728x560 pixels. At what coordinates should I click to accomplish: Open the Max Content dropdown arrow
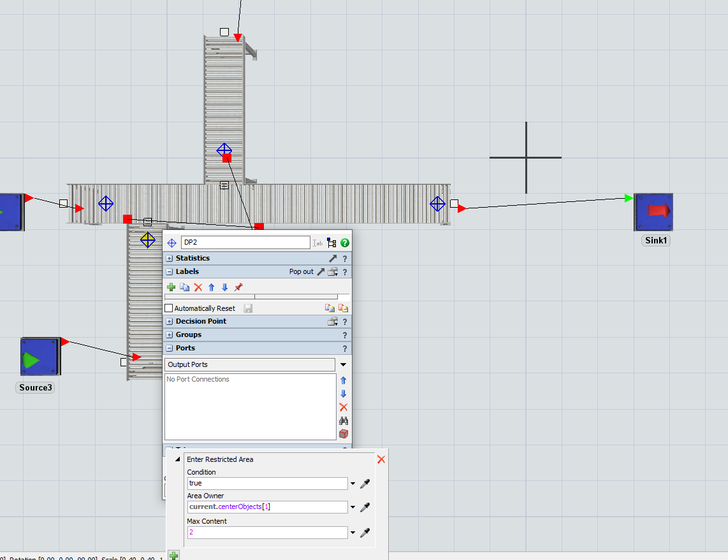pos(353,533)
